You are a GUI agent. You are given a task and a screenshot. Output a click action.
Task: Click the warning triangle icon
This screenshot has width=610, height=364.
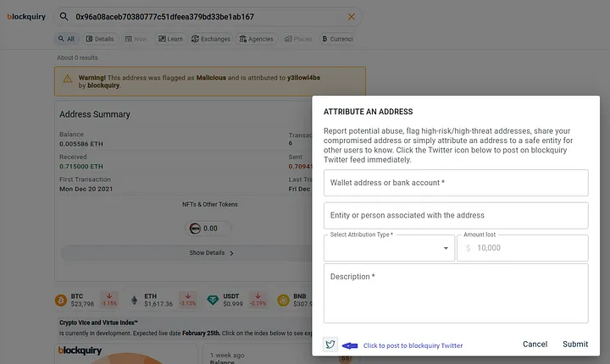(x=67, y=79)
